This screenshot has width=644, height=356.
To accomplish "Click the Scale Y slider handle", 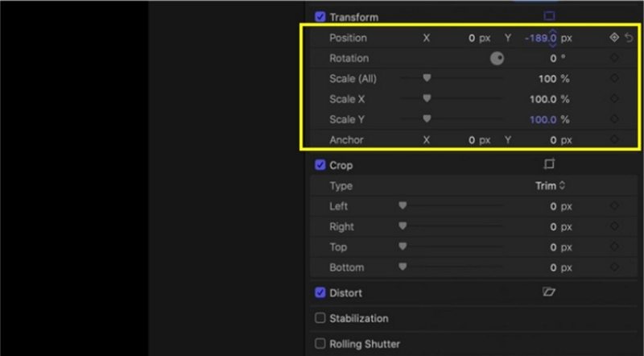I will tap(427, 119).
